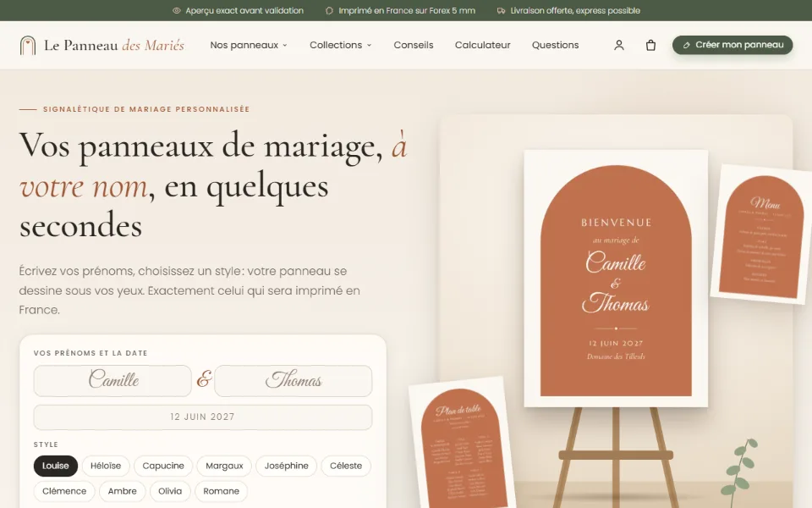Screen dimensions: 812x508
Task: Click the Bienvenue welcome sign preview
Action: tap(616, 279)
